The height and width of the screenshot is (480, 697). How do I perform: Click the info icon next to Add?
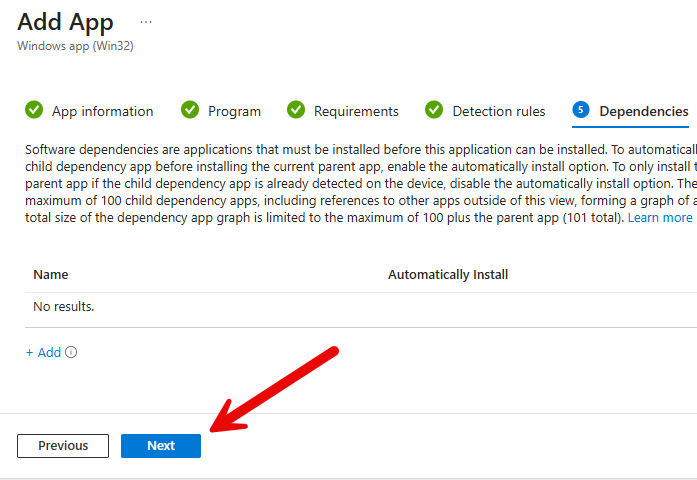point(71,352)
